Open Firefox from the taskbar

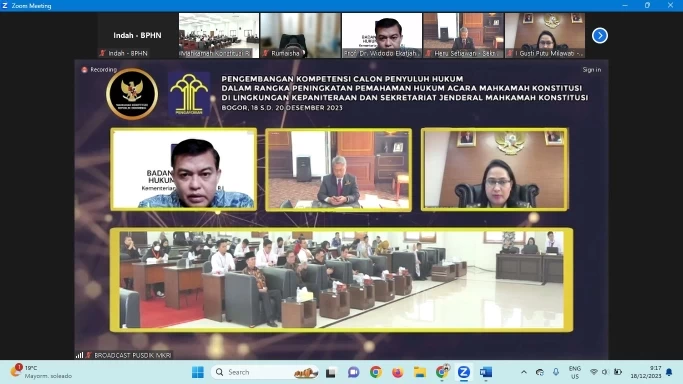tap(397, 372)
